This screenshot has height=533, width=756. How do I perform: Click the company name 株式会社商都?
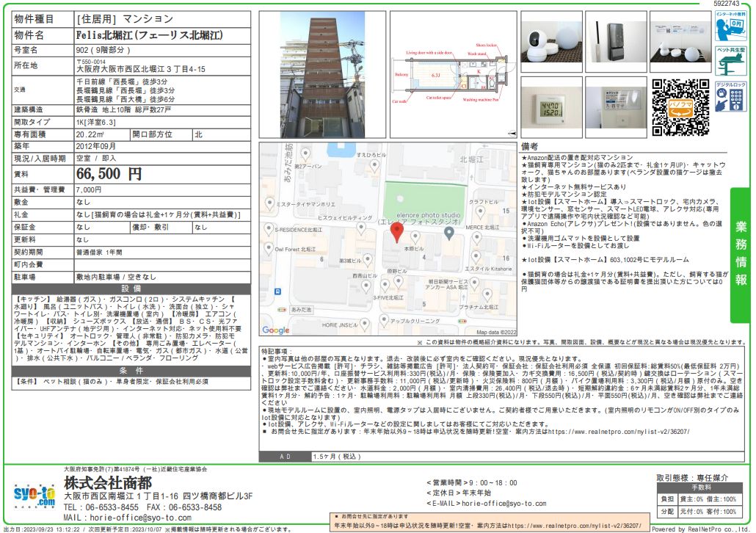pos(108,483)
